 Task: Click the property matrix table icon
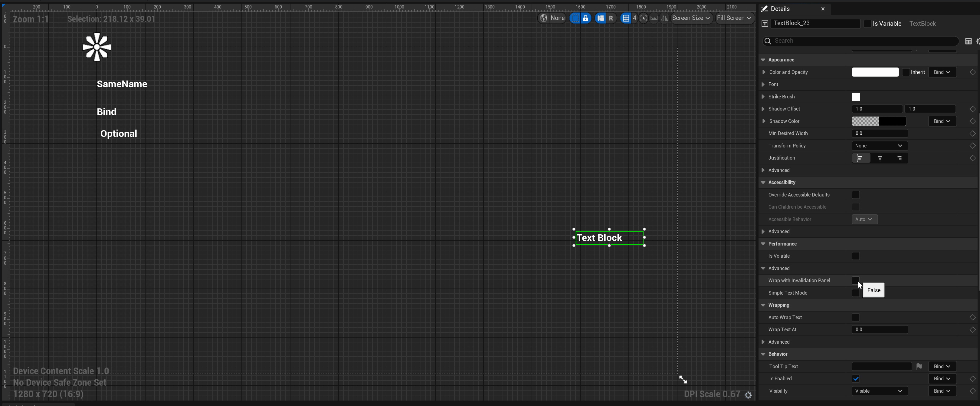pos(968,41)
